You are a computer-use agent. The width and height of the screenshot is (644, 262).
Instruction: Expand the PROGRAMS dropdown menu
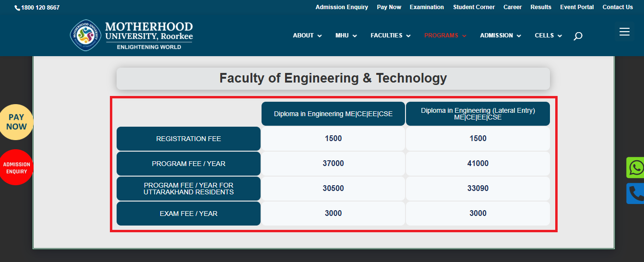coord(445,36)
